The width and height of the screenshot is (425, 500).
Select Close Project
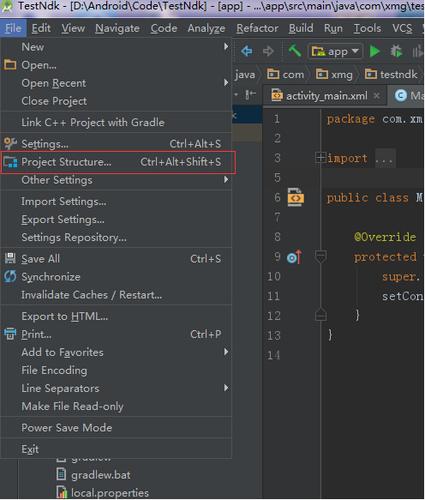click(x=116, y=101)
